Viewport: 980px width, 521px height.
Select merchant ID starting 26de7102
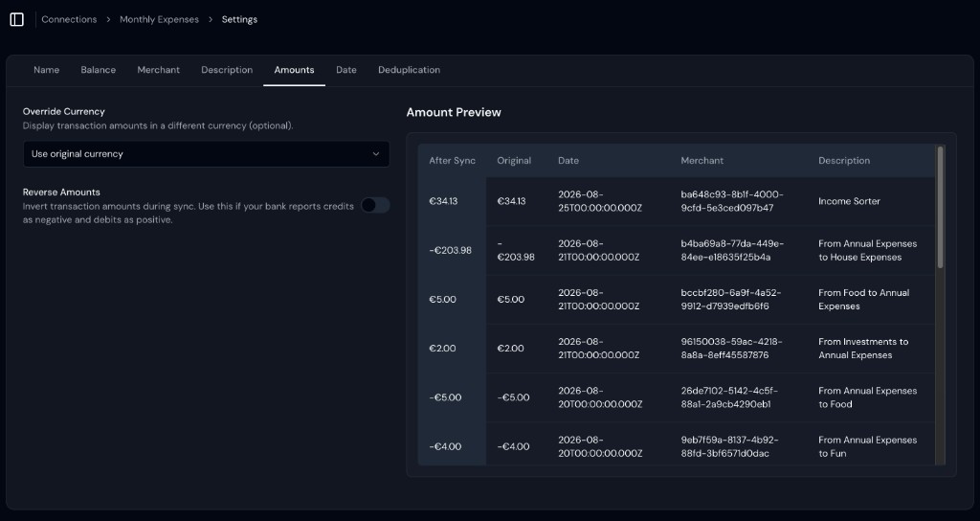point(731,397)
